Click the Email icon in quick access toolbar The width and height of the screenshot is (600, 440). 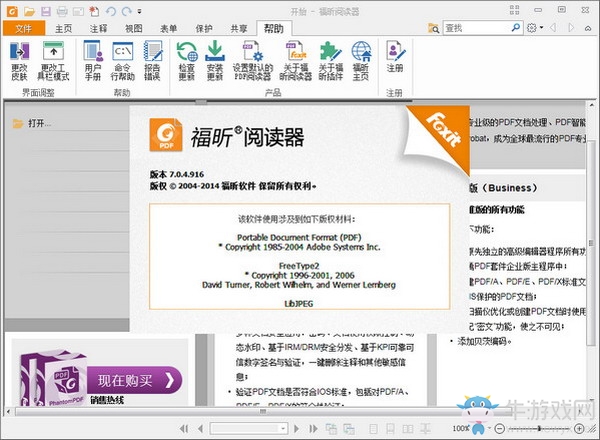pos(78,11)
